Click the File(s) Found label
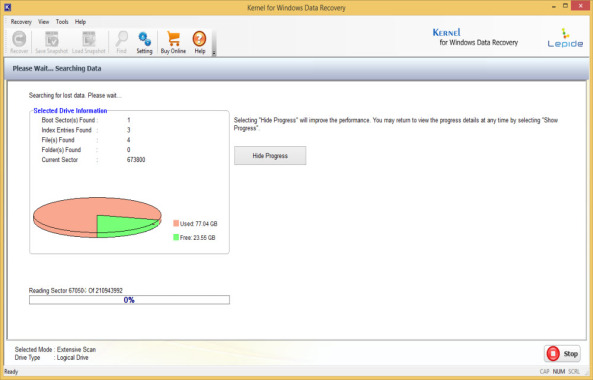 tap(58, 140)
